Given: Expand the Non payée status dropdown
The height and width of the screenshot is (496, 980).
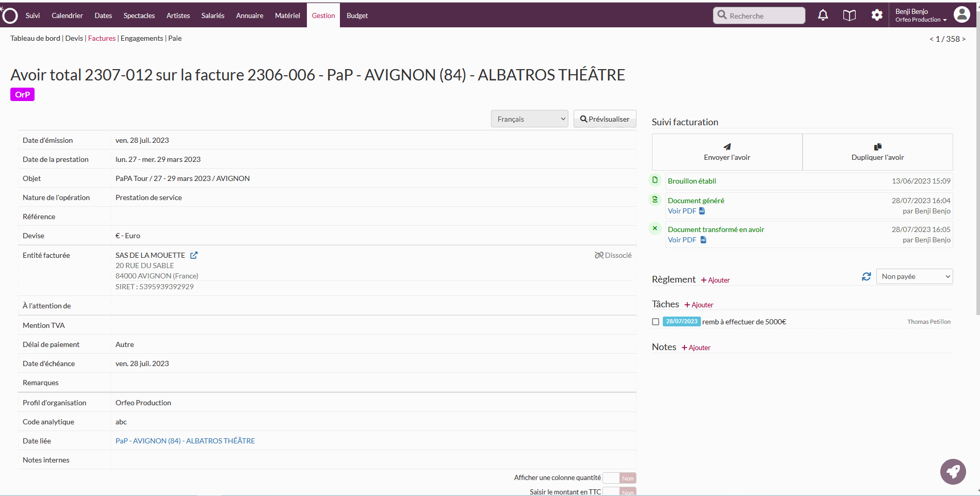Looking at the screenshot, I should coord(914,277).
